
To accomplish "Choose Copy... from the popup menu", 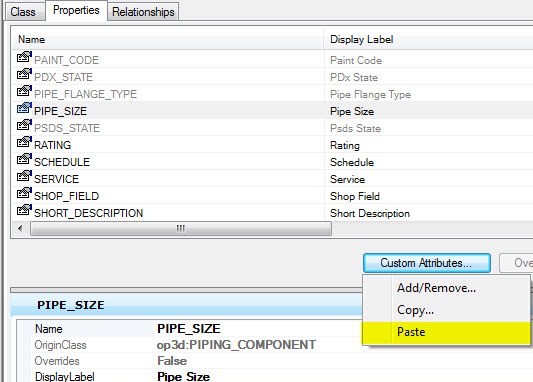I will [x=415, y=310].
